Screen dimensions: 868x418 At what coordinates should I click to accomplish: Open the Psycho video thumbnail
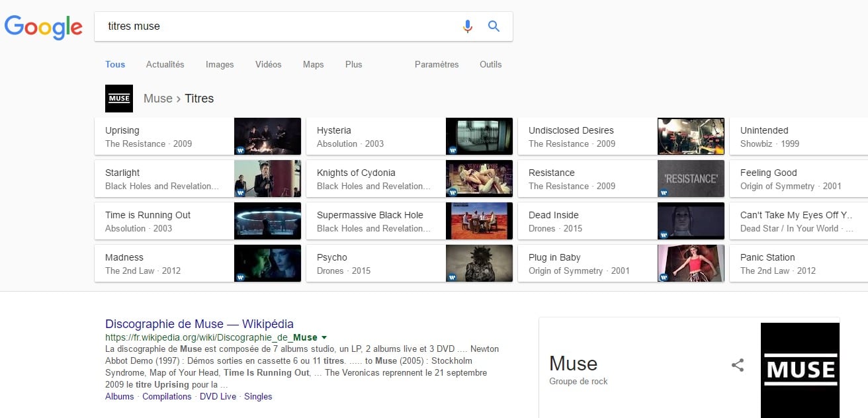479,263
